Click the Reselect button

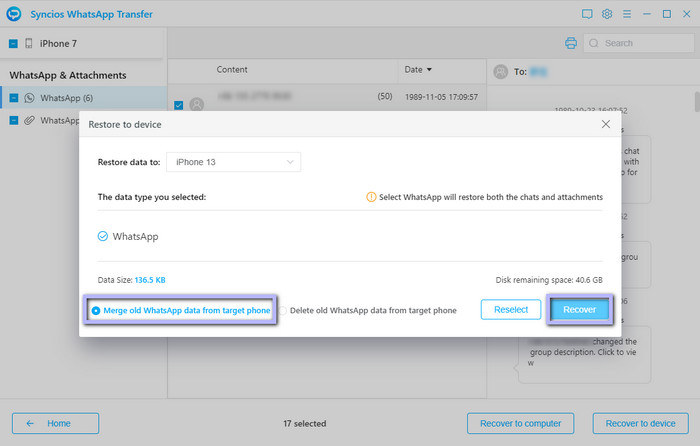click(x=511, y=309)
